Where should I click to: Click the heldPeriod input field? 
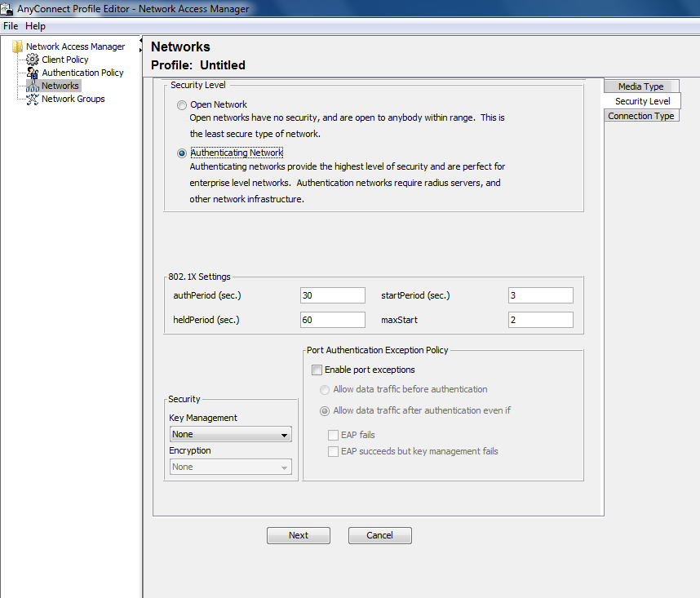[333, 320]
